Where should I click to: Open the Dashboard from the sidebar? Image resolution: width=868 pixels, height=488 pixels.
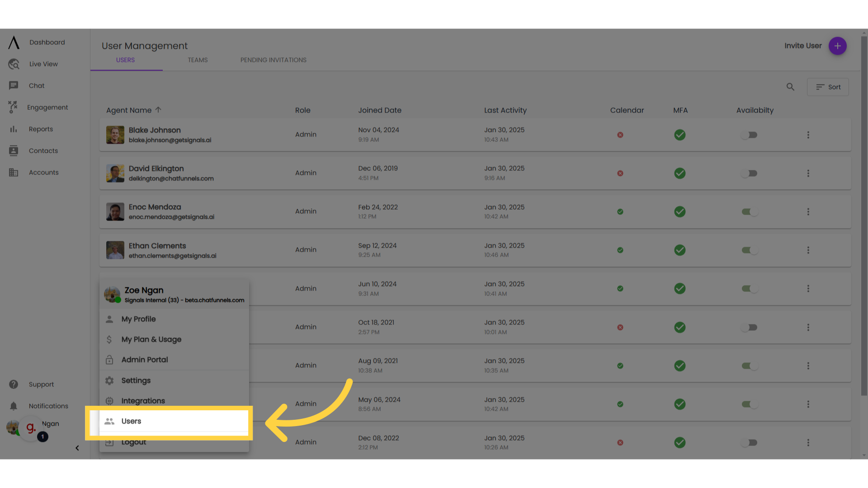click(47, 42)
